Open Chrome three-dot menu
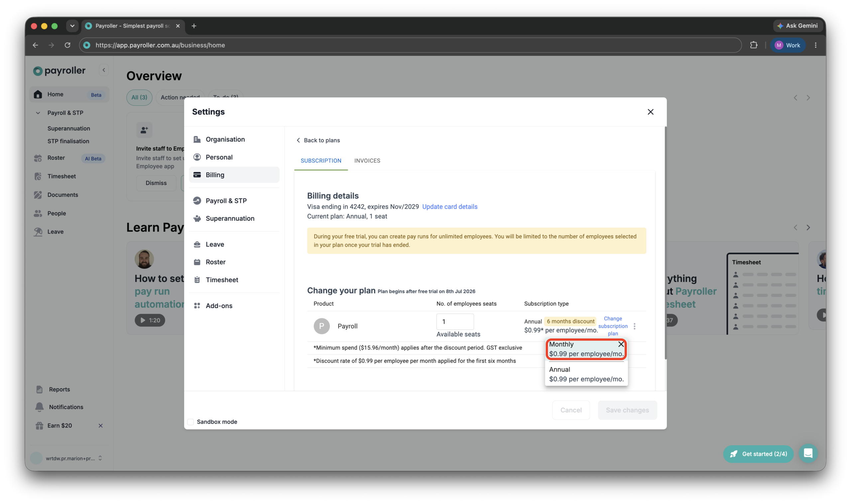The height and width of the screenshot is (504, 851). click(x=815, y=45)
